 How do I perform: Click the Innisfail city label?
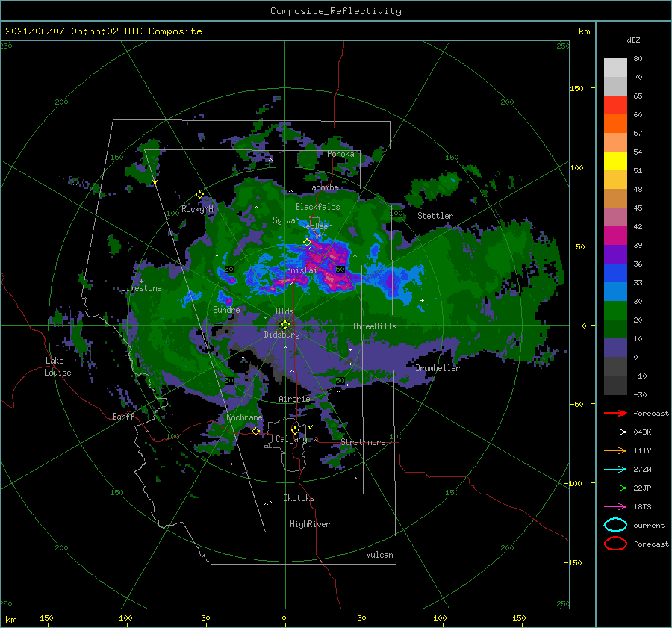click(x=302, y=270)
